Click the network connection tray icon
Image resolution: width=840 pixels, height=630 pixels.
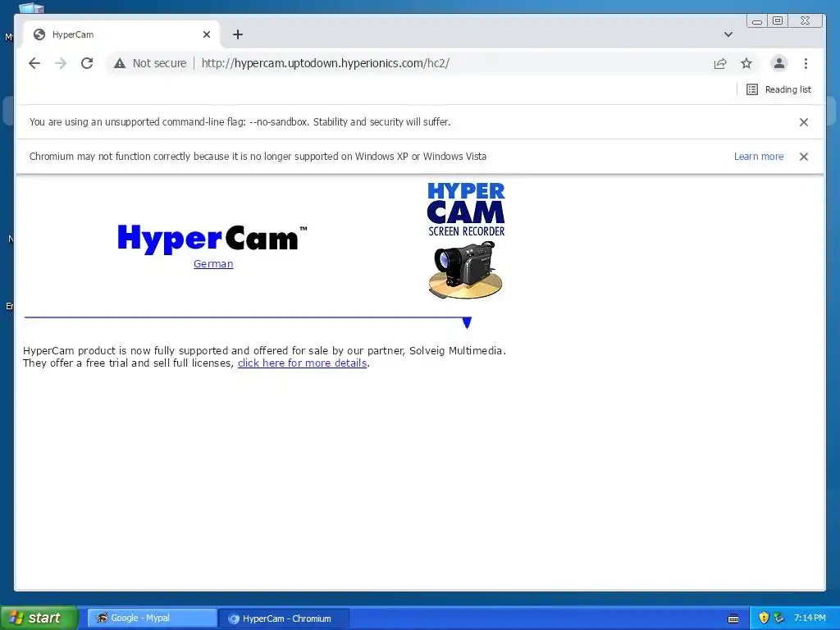tap(779, 618)
